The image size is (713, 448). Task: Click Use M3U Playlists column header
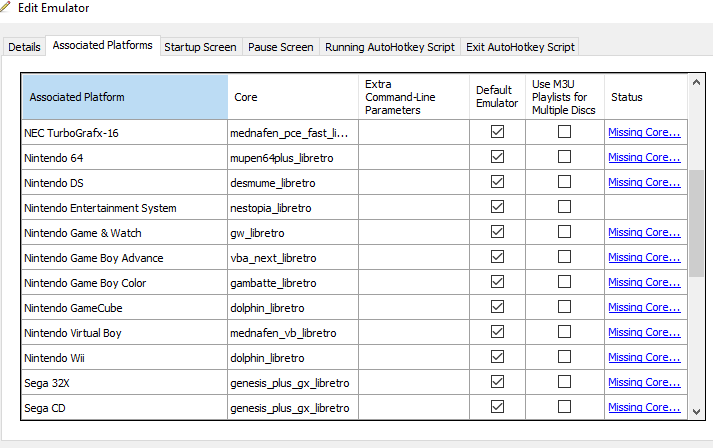pos(565,97)
